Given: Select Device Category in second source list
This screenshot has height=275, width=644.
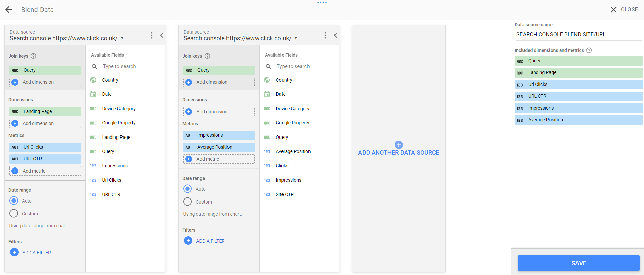Looking at the screenshot, I should click(293, 109).
